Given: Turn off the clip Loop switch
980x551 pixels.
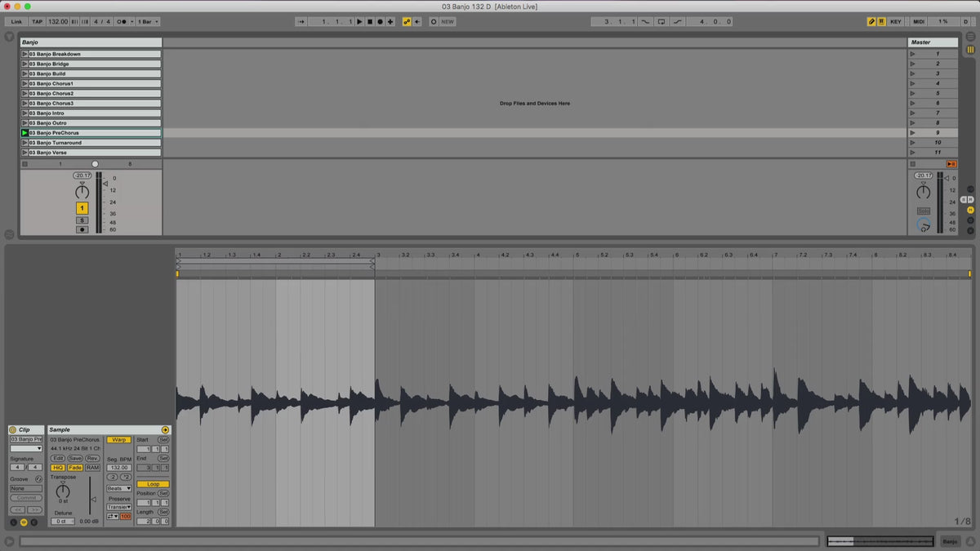Looking at the screenshot, I should pyautogui.click(x=153, y=484).
